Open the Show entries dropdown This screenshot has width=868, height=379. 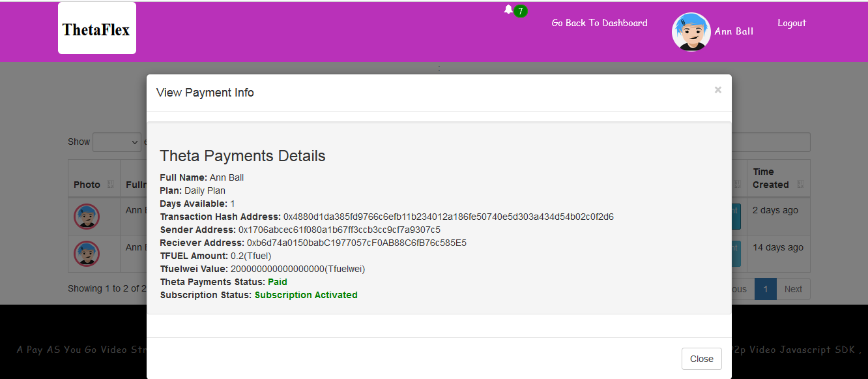pos(117,142)
